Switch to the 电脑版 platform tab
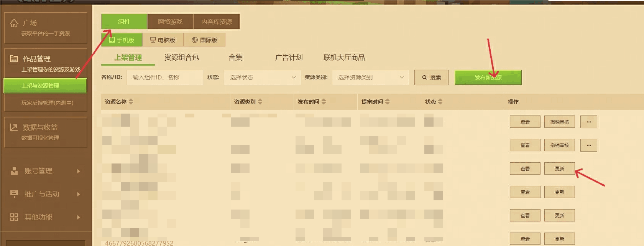Image resolution: width=644 pixels, height=246 pixels. 163,40
